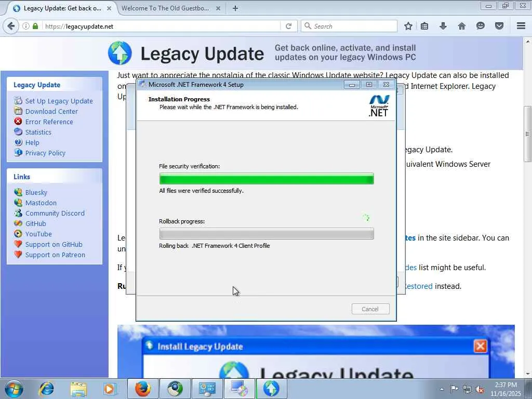Click the Microsoft .NET logo in setup
Screen dimensions: 532x399
point(379,106)
